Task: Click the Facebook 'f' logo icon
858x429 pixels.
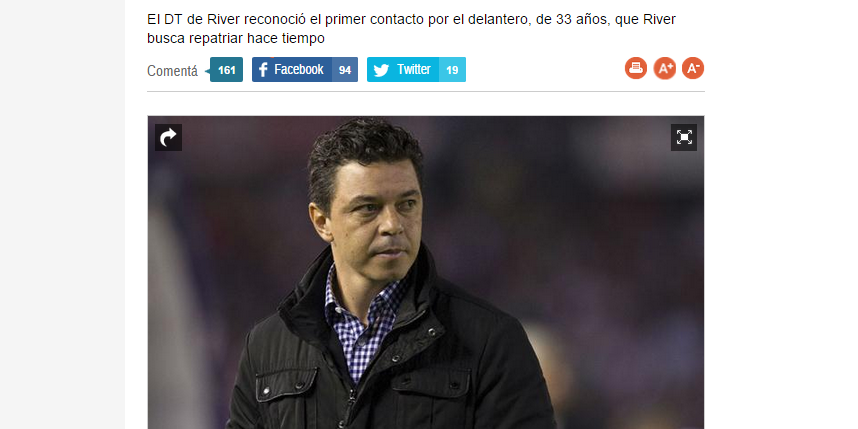Action: [263, 69]
